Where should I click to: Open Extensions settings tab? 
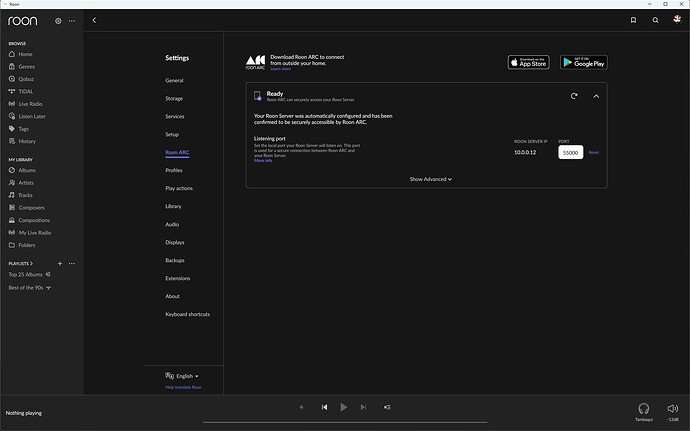click(x=178, y=278)
